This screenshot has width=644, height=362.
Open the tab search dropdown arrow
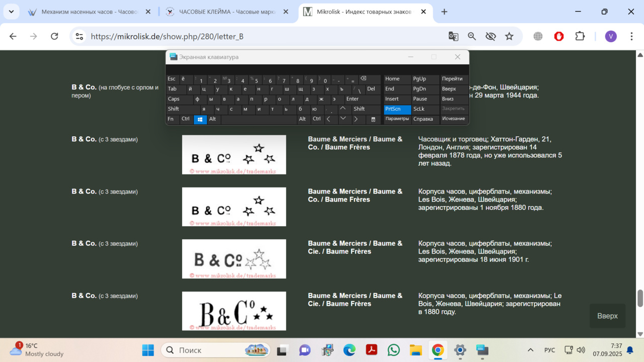click(11, 12)
